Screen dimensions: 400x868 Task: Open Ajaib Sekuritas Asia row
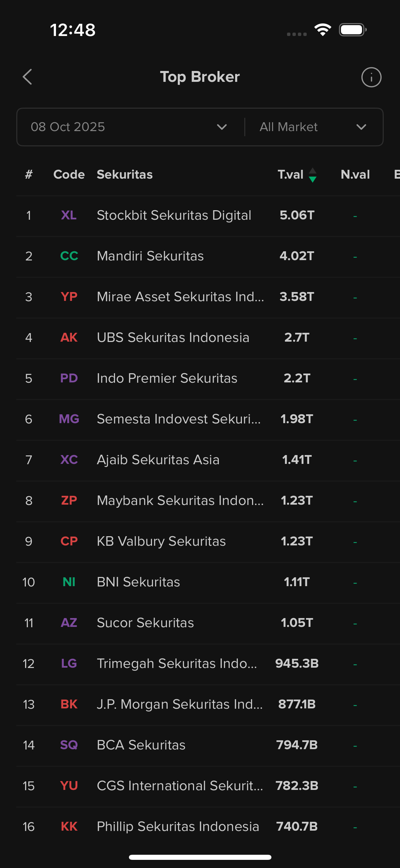[158, 460]
